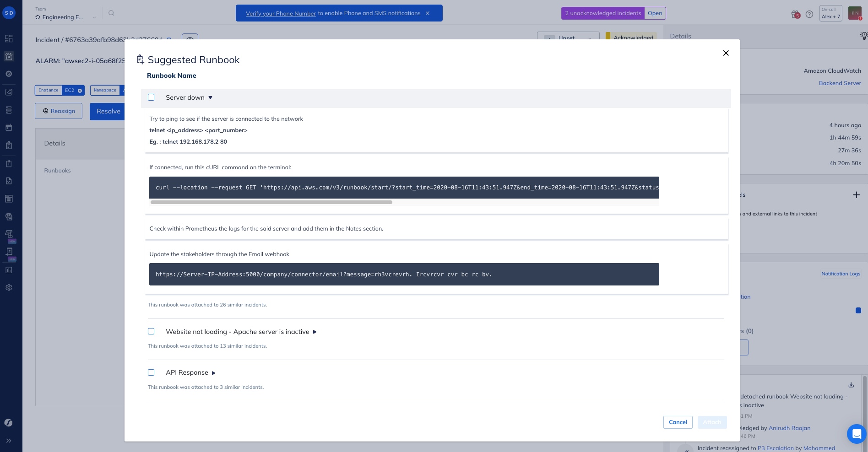Open the Engineering team selector dropdown
This screenshot has height=452, width=868.
click(x=66, y=17)
